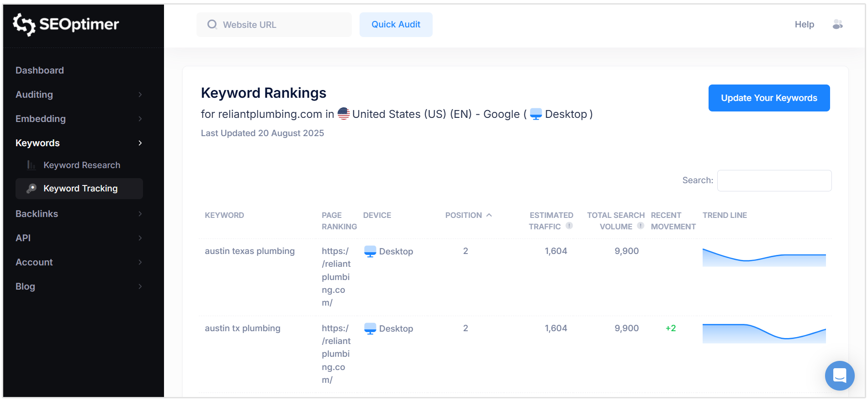Select the 'austin texas plumbing' keyword cell
The height and width of the screenshot is (402, 868).
[x=249, y=251]
